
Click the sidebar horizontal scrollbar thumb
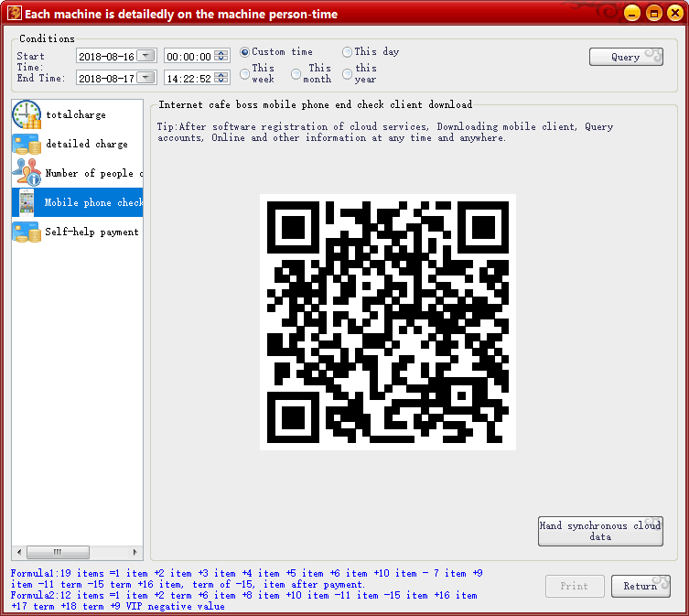coord(58,552)
